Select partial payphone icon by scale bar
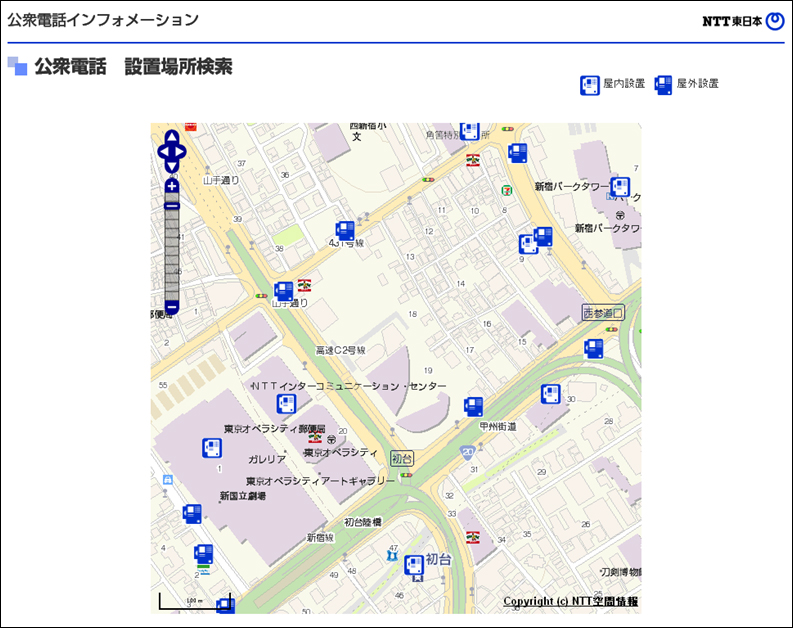The image size is (793, 629). [226, 606]
